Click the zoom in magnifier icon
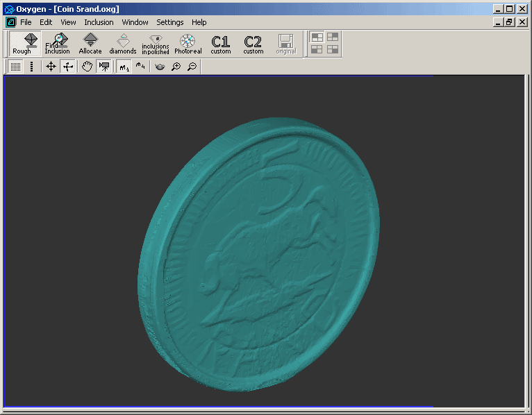 point(176,67)
